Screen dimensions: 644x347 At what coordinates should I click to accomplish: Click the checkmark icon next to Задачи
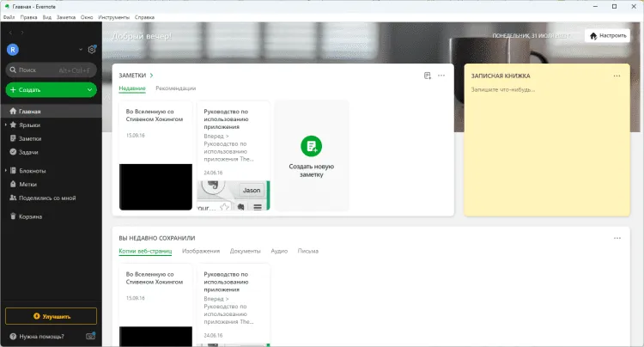[x=13, y=152]
